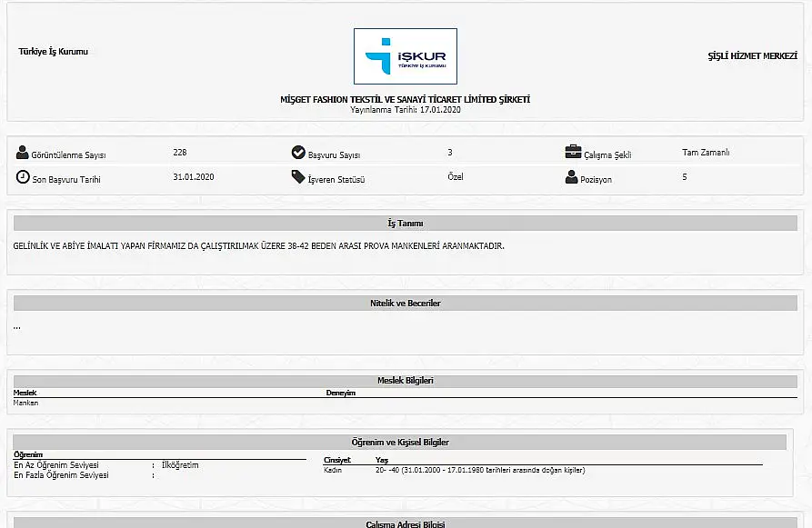This screenshot has width=812, height=528.
Task: Select the ŞİŞLİ HİZMET MERKEZİ text
Action: pos(753,56)
